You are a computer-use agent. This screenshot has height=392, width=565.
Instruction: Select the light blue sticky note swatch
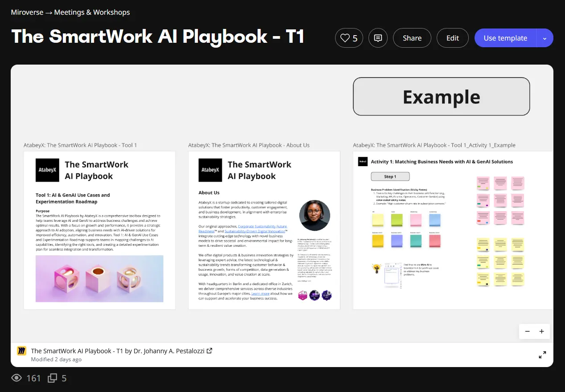point(435,219)
